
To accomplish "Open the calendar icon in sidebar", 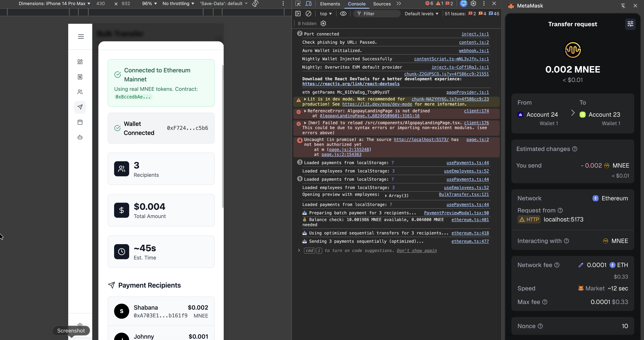I will point(80,122).
